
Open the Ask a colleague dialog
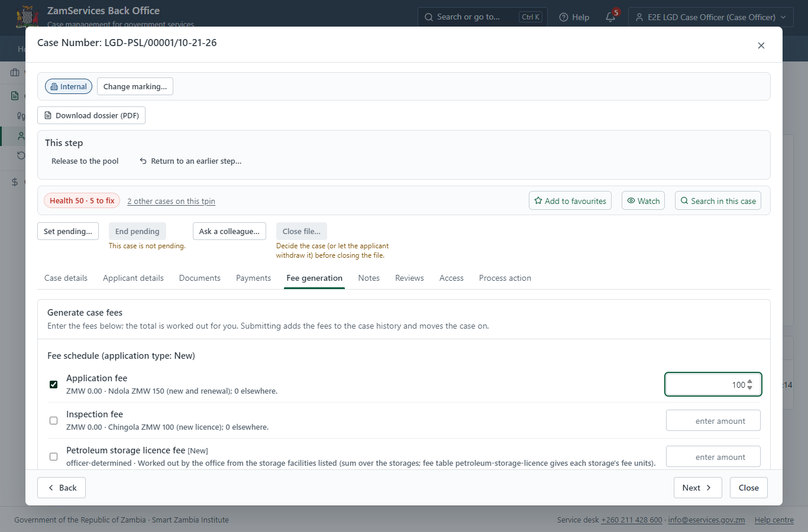[x=230, y=231]
